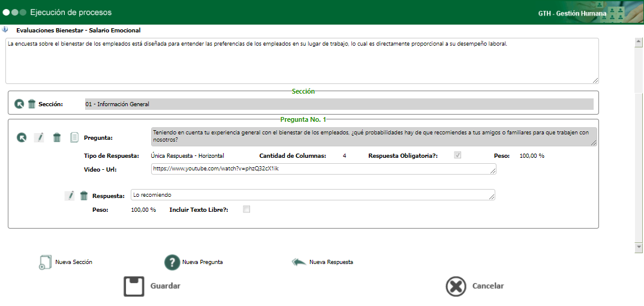This screenshot has width=644, height=306.
Task: Click the Guardar button label
Action: click(165, 286)
